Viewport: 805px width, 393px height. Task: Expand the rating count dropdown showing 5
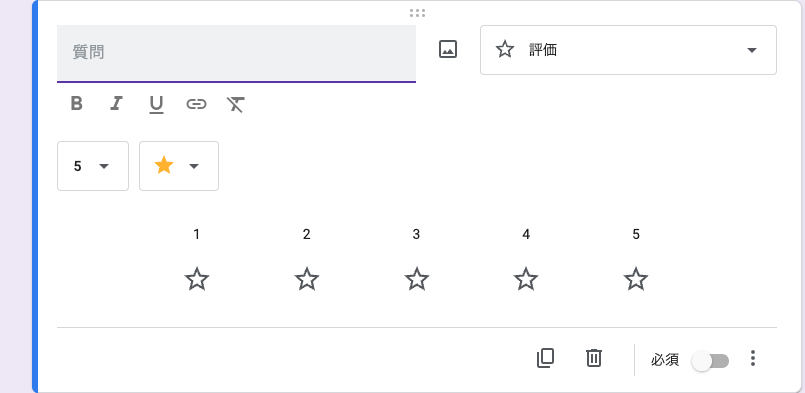pyautogui.click(x=93, y=166)
